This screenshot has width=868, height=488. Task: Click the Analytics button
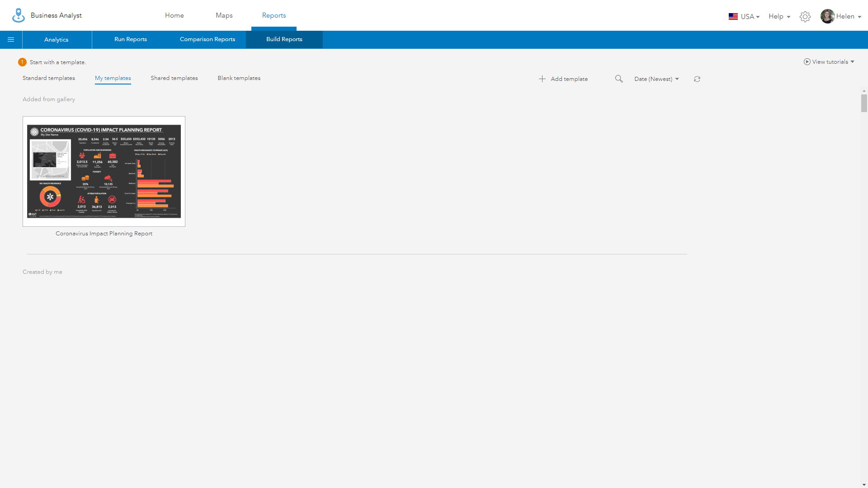tap(57, 40)
